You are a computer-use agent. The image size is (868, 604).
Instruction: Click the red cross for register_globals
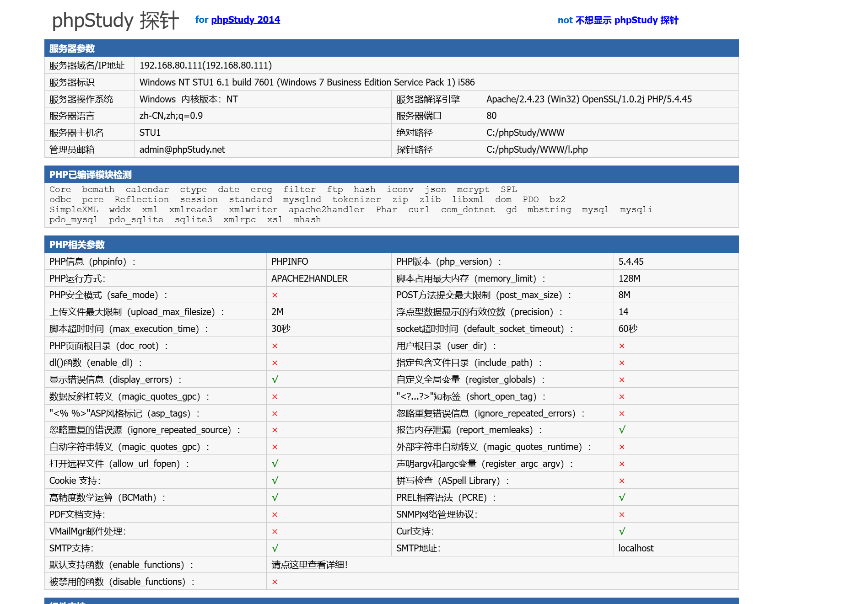point(621,380)
